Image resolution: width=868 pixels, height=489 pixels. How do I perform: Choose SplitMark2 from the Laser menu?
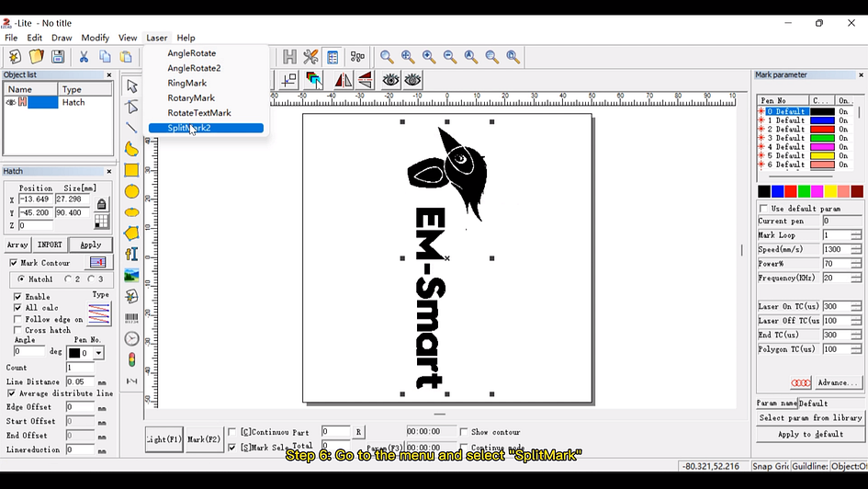[206, 128]
